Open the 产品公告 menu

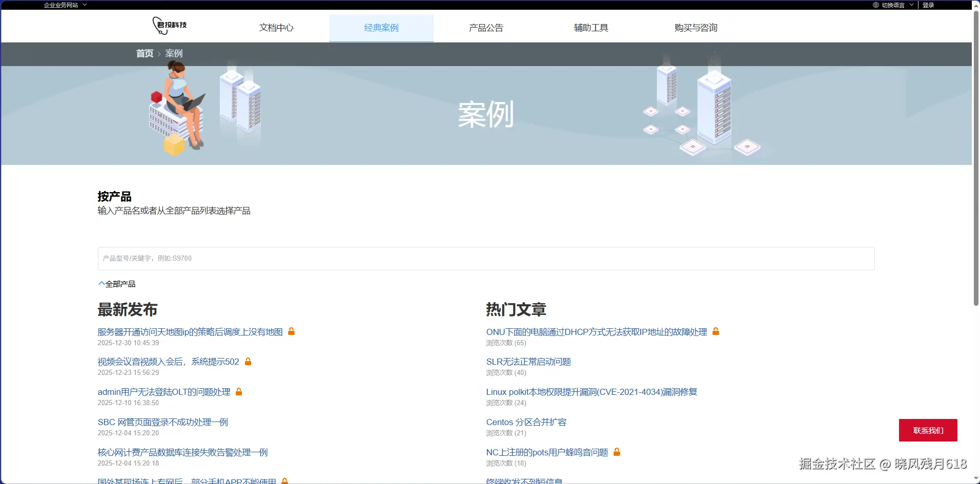click(x=486, y=28)
